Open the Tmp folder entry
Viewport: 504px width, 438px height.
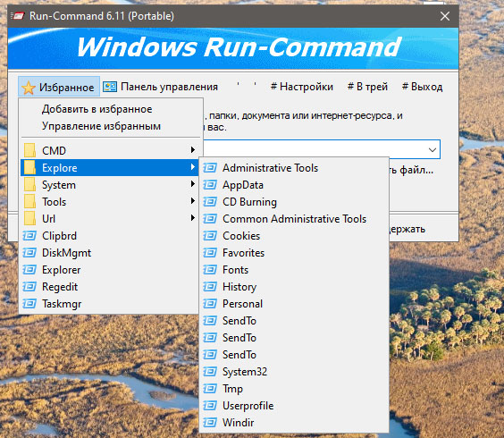294,389
